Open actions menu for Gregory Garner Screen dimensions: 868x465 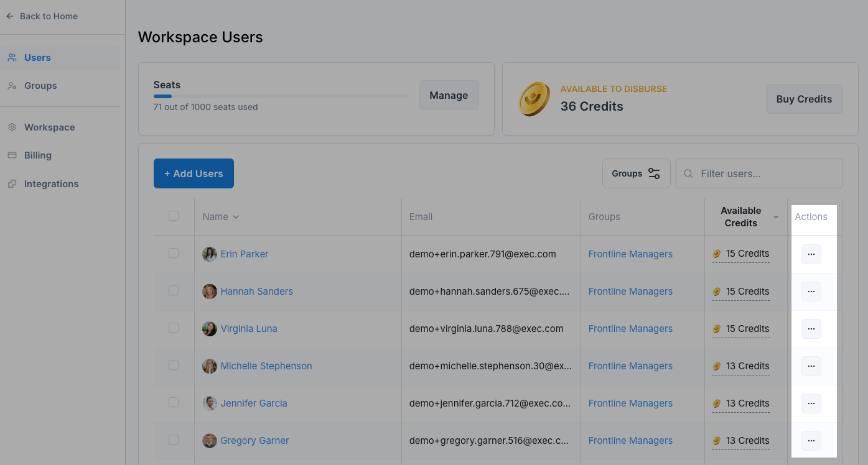point(811,441)
